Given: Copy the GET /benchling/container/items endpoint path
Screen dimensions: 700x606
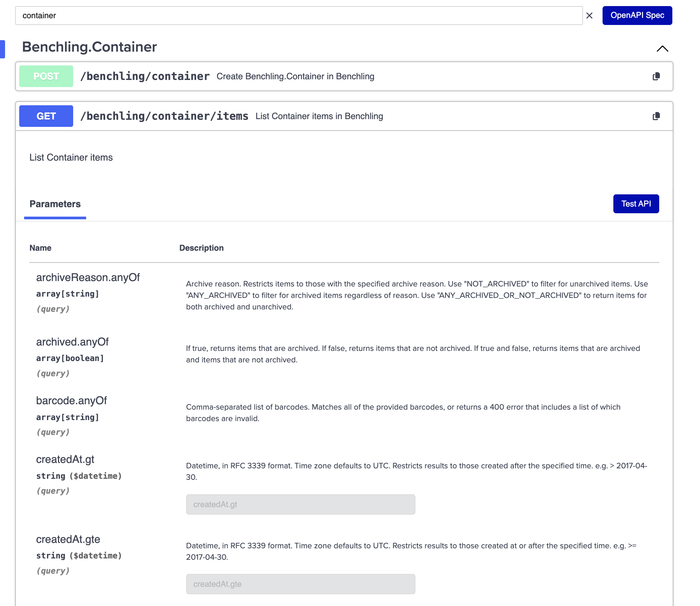Looking at the screenshot, I should (x=656, y=116).
